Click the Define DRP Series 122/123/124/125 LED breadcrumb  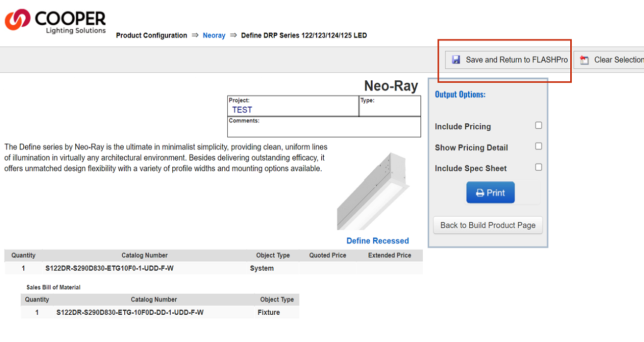[x=304, y=35]
